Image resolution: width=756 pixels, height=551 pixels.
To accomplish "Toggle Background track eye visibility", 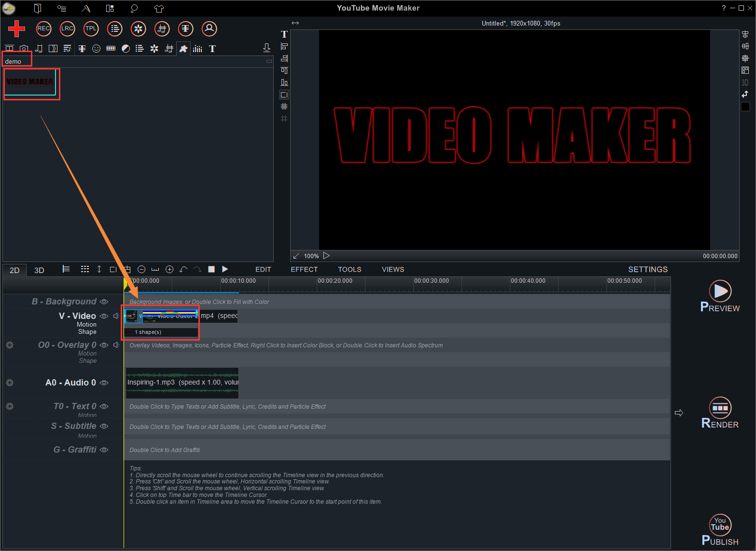I will click(104, 302).
